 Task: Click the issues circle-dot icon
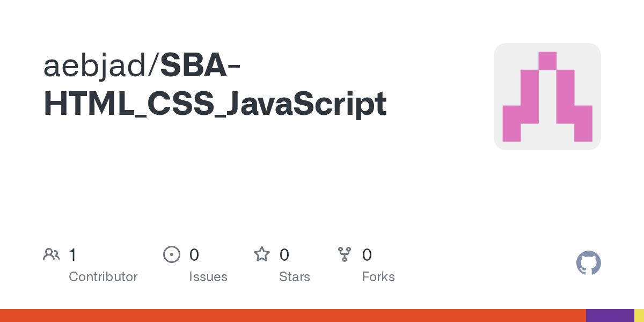coord(172,254)
